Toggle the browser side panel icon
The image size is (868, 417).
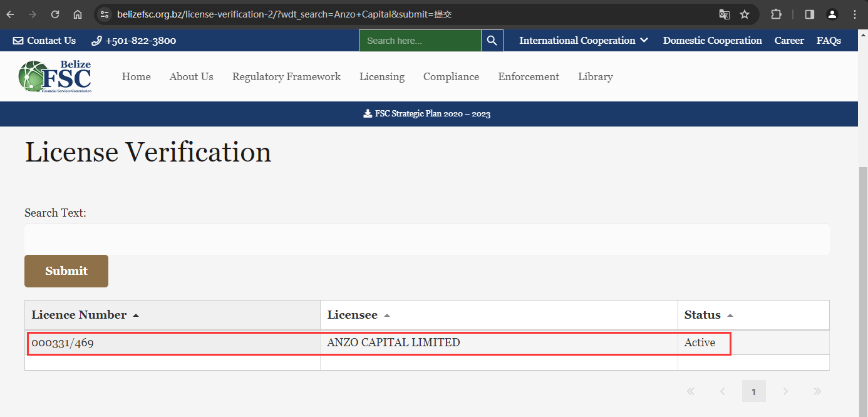click(x=810, y=14)
